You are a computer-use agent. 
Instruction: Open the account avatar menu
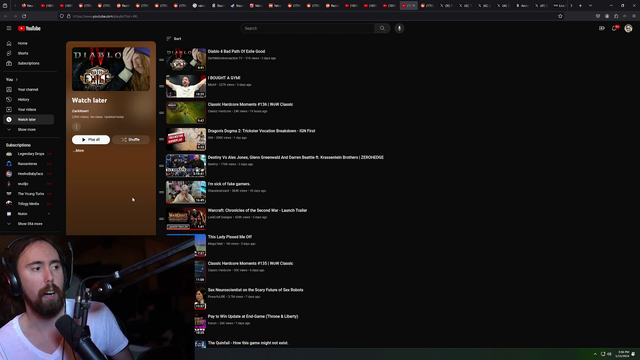point(628,28)
